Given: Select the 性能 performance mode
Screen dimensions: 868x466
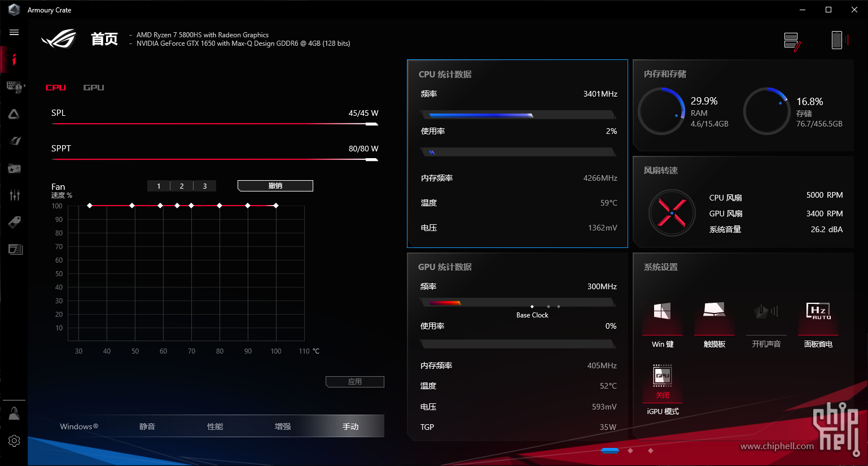Looking at the screenshot, I should point(215,426).
